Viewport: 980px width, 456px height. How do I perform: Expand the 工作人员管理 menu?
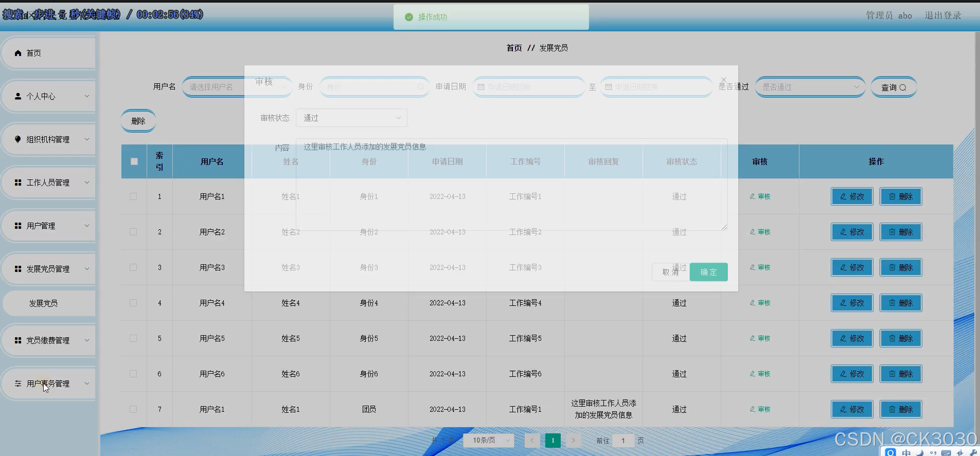48,183
